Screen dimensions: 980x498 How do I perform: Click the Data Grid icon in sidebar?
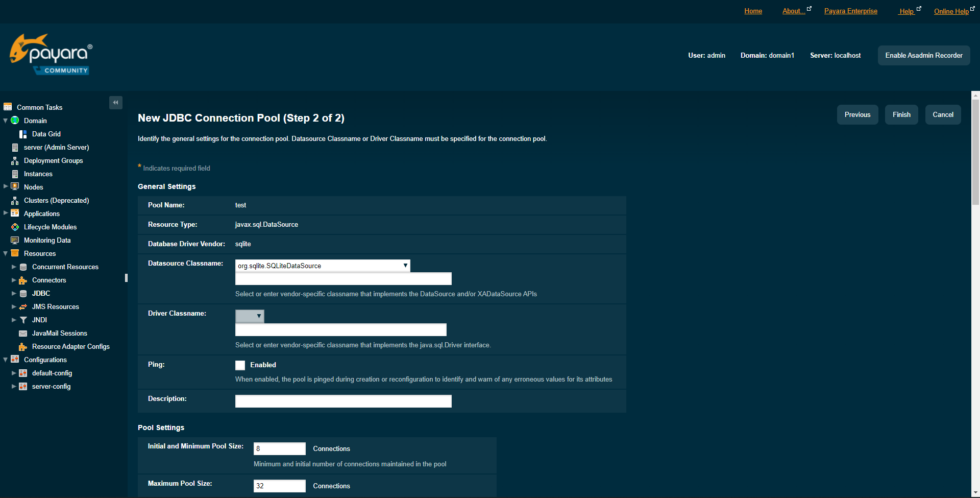point(23,134)
